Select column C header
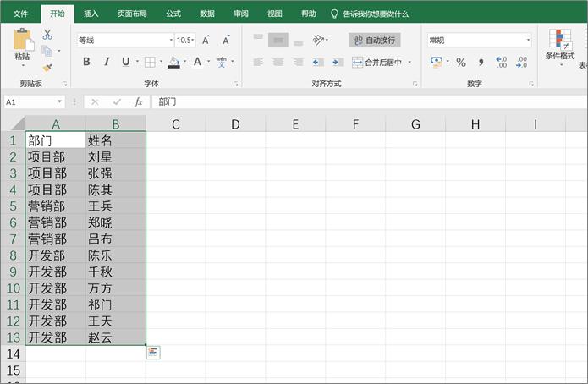The image size is (588, 384). (175, 124)
